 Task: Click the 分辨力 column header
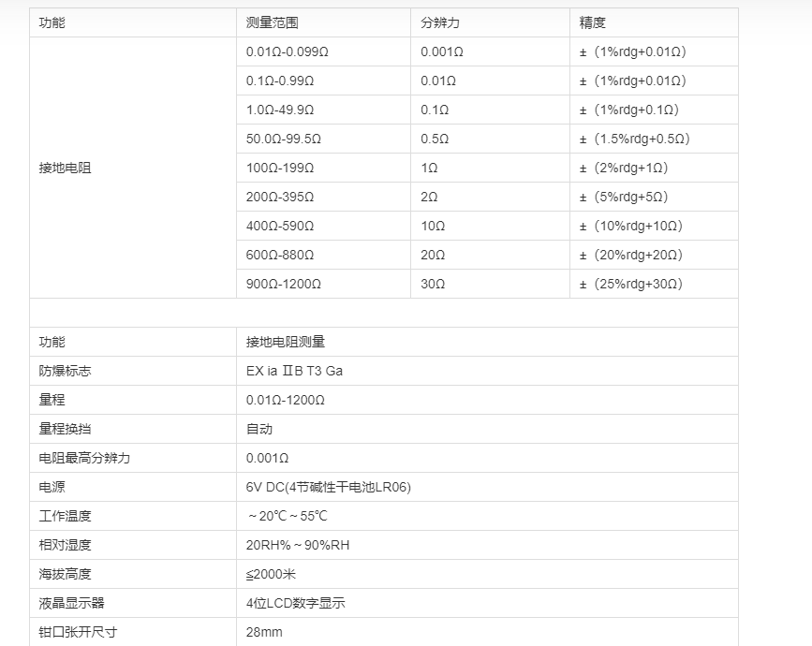click(x=439, y=23)
